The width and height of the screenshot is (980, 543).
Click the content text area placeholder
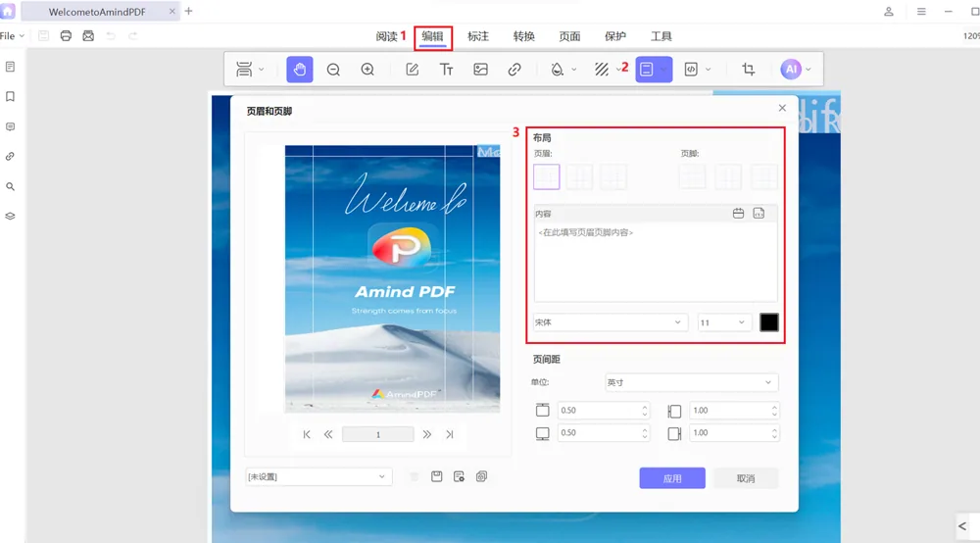point(586,232)
